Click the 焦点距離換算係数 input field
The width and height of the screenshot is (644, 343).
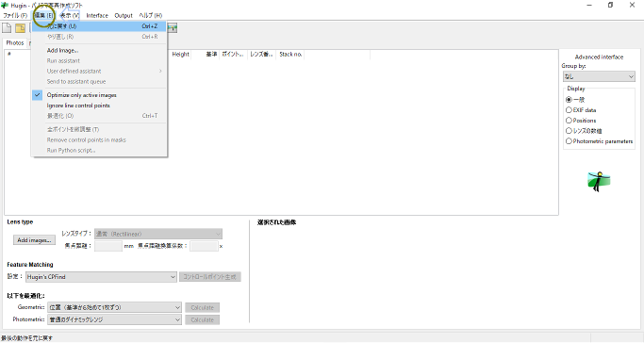click(204, 246)
